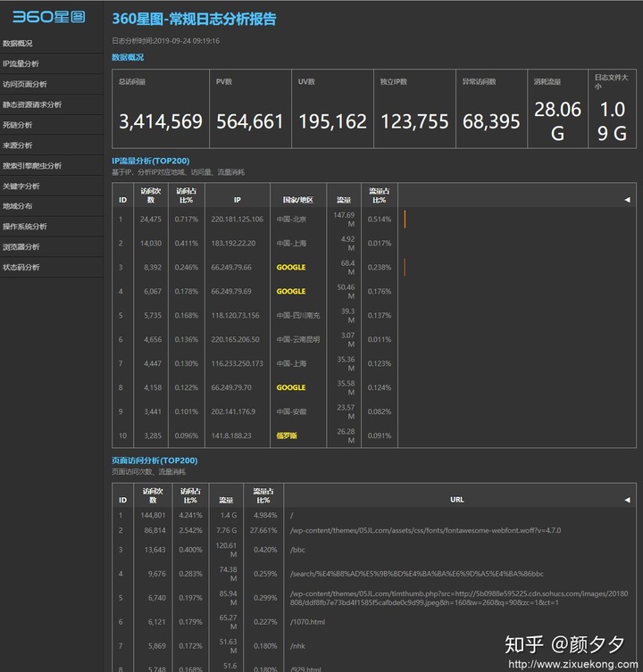
Task: Click IP address 202.141.176.9
Action: 233,411
